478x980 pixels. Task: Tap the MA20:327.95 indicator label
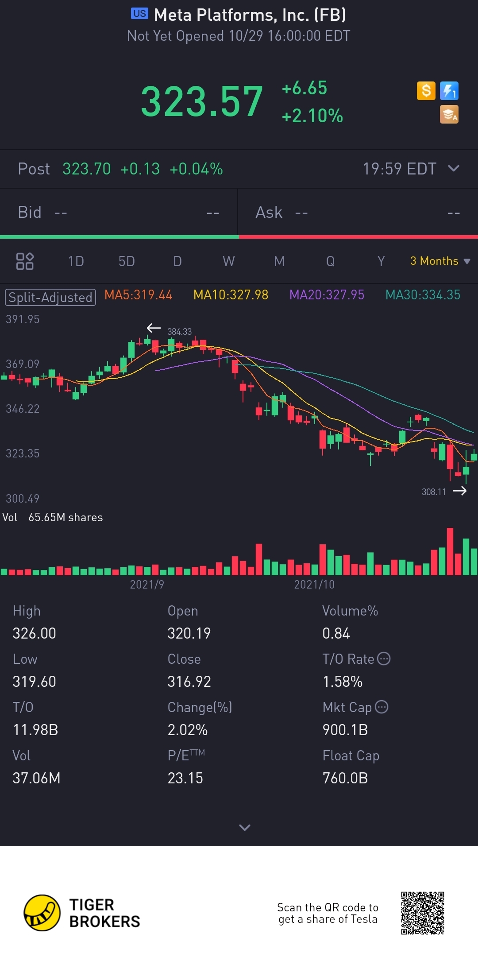pyautogui.click(x=327, y=295)
